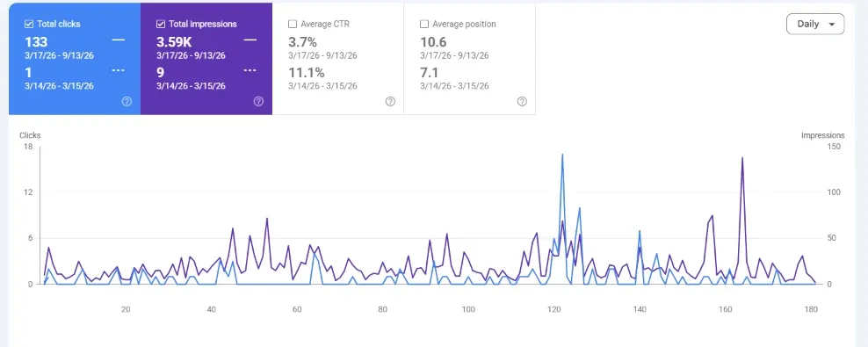Click solid line legend on Total clicks card
This screenshot has width=868, height=347.
click(x=118, y=40)
